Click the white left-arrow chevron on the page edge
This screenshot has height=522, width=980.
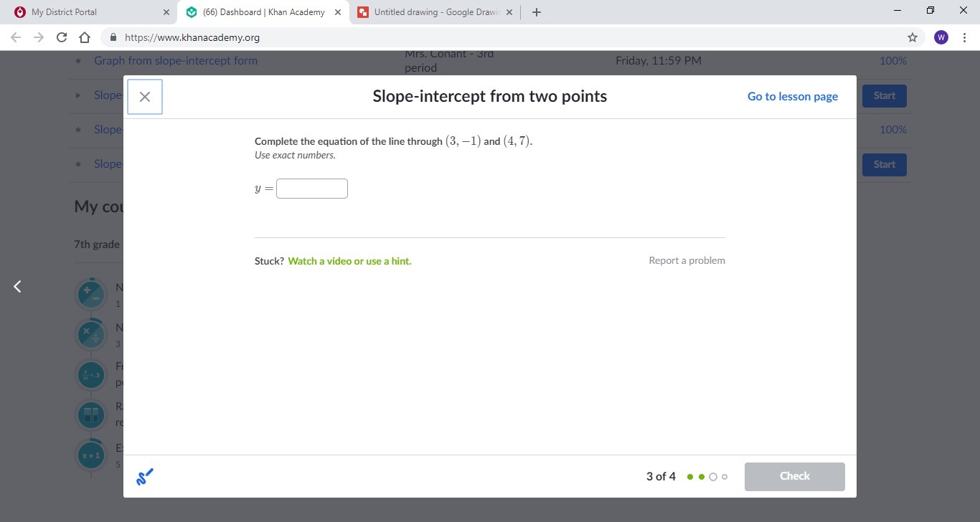[x=18, y=287]
